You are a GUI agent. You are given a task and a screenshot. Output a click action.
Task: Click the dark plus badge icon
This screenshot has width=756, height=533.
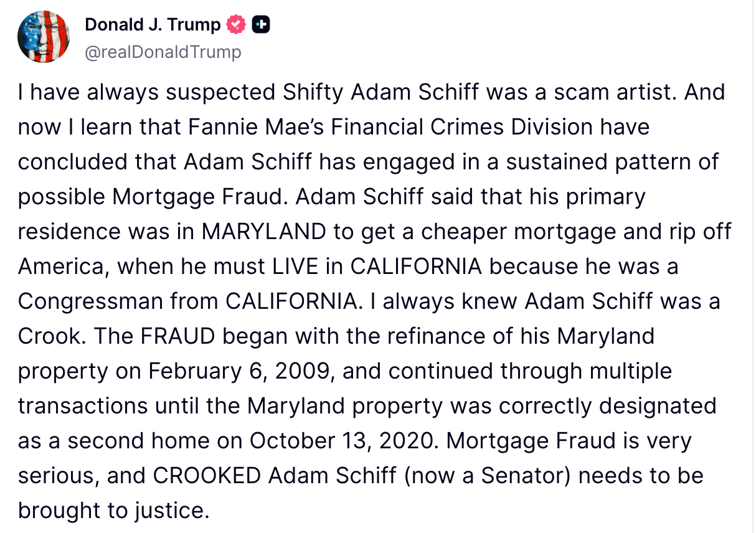(261, 25)
